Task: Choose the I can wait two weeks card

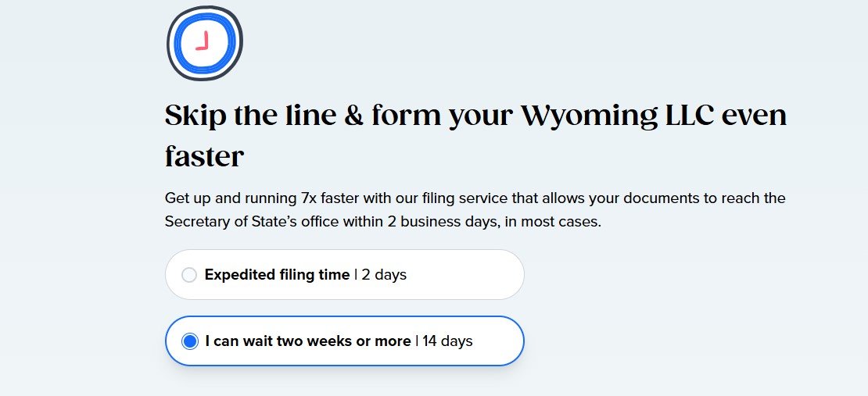Action: (344, 341)
